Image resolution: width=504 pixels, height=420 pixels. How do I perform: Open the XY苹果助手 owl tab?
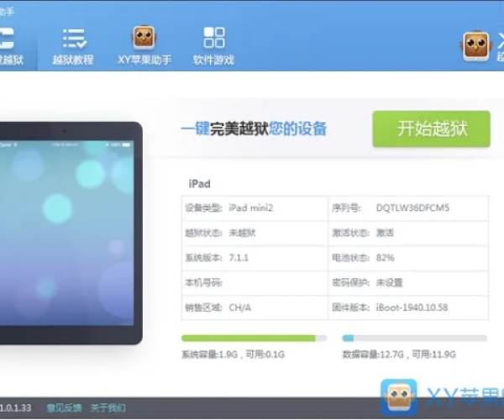144,45
